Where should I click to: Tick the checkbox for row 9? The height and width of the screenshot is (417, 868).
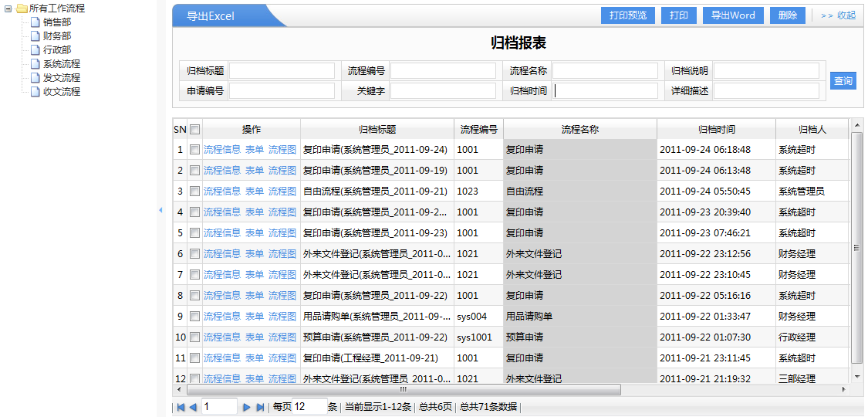point(195,317)
